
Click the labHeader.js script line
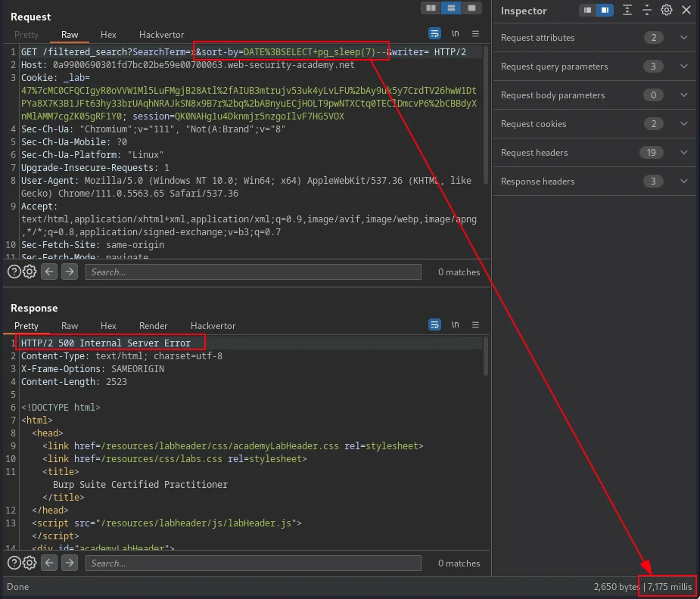point(166,523)
